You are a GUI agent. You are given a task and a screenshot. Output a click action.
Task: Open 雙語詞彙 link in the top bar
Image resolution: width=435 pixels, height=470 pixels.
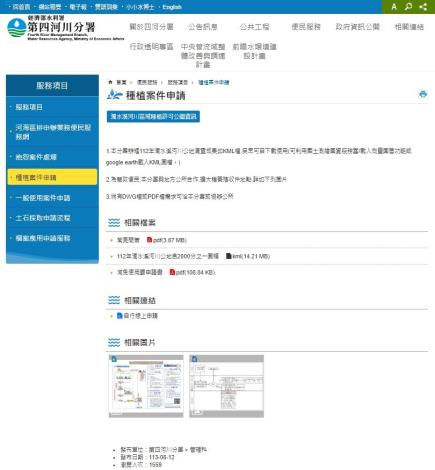(x=106, y=7)
